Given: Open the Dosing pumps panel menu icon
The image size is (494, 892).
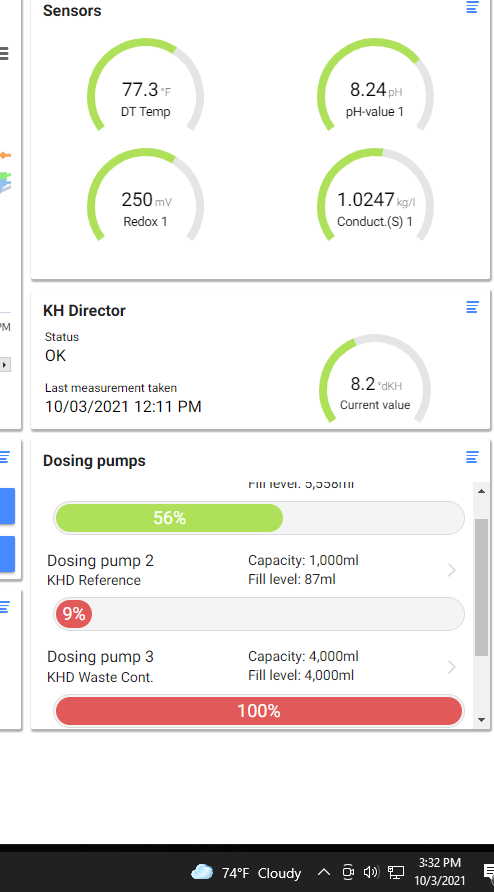Looking at the screenshot, I should pyautogui.click(x=472, y=457).
